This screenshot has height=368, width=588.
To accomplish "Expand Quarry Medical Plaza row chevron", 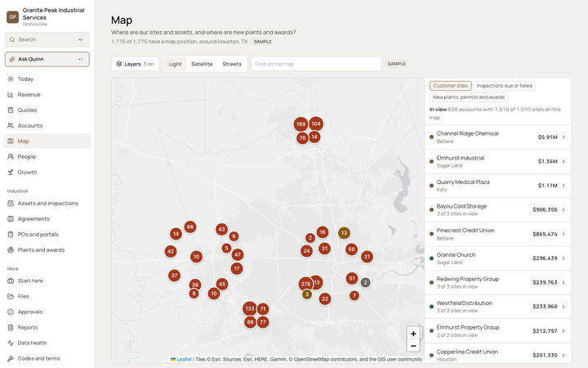I will [563, 186].
